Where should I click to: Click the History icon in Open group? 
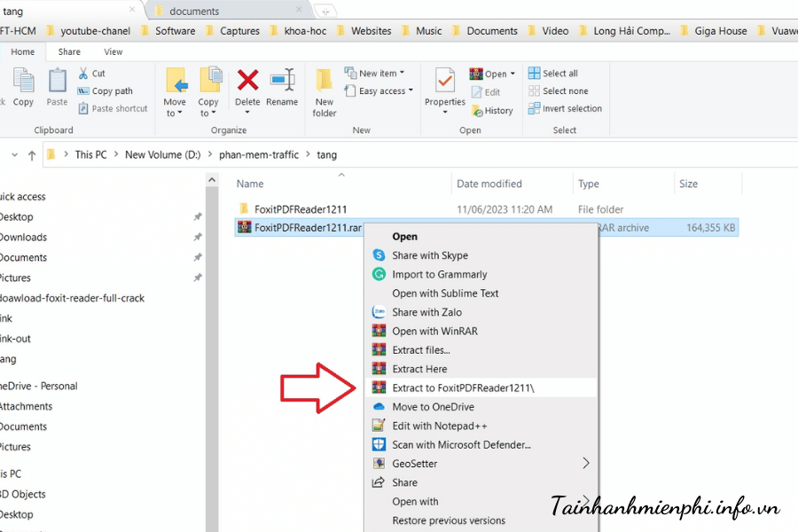pos(493,111)
